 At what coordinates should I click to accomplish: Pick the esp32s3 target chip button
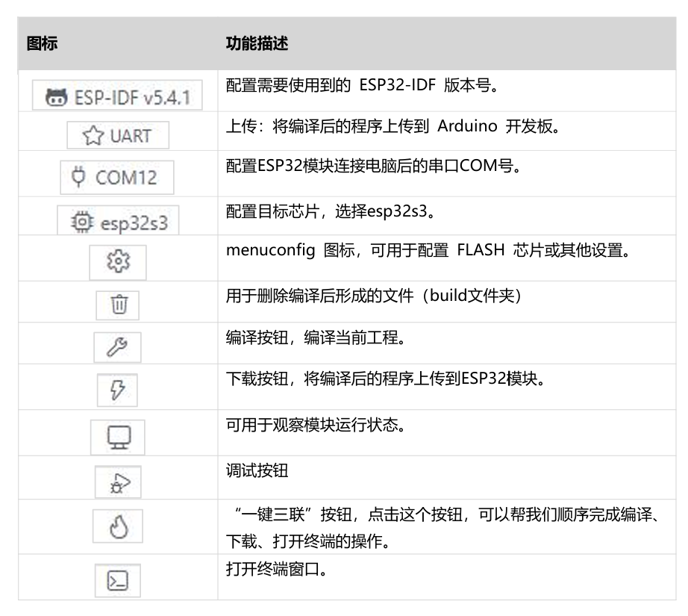click(x=118, y=221)
